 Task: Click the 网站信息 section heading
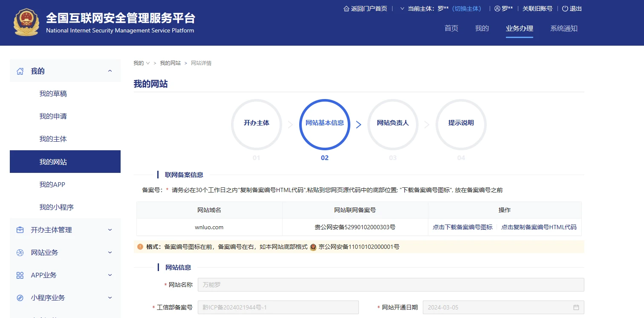click(178, 267)
